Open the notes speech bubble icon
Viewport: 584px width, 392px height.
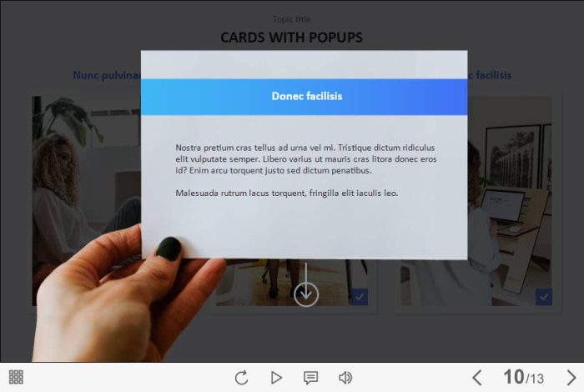coord(310,378)
